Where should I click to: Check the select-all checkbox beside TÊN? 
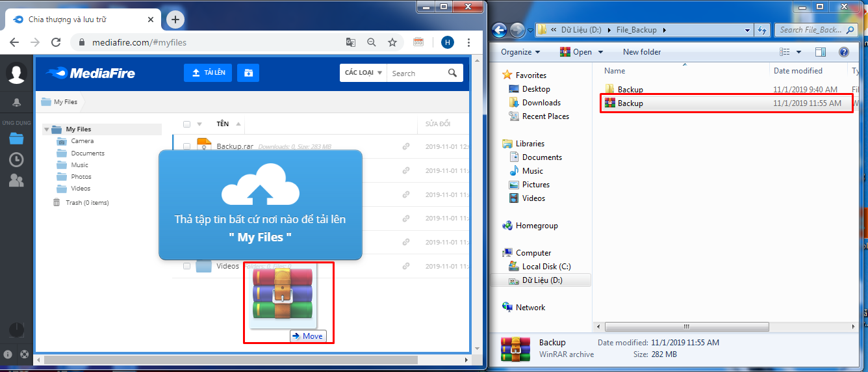187,124
